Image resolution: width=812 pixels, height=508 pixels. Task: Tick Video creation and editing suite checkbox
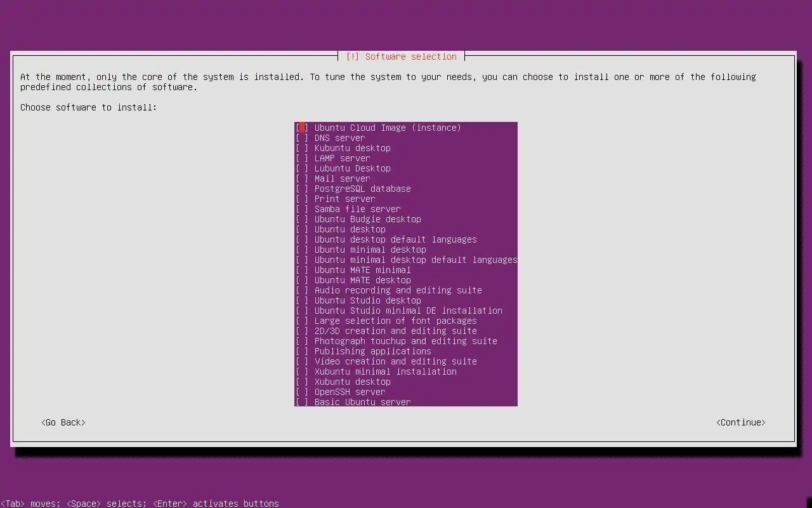[302, 361]
